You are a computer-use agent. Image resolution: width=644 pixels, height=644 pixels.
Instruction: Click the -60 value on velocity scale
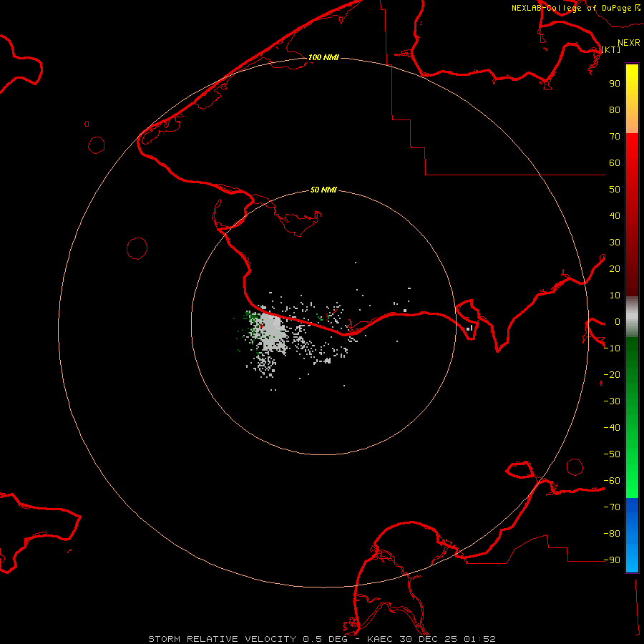tap(612, 481)
